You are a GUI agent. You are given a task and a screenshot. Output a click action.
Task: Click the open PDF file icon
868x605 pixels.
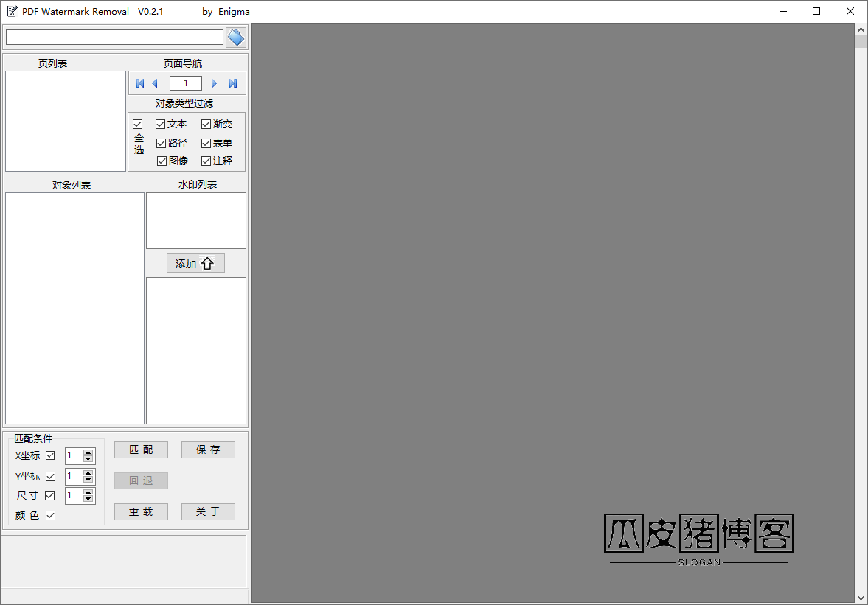(235, 38)
